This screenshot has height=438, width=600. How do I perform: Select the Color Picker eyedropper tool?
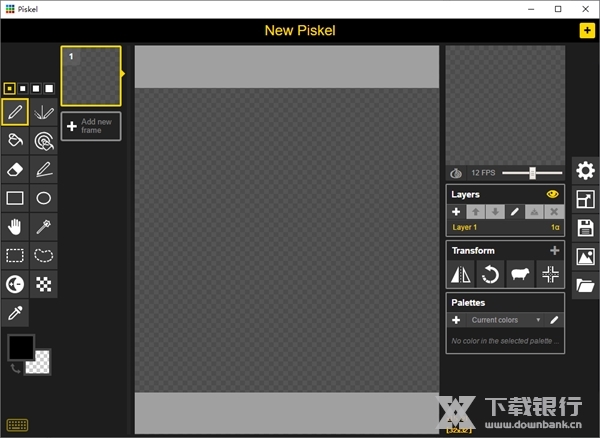coord(15,314)
